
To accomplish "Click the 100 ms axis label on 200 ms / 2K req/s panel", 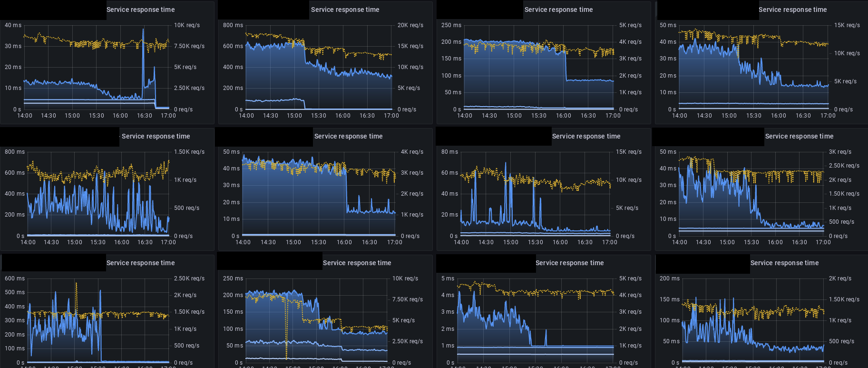I will coord(670,320).
